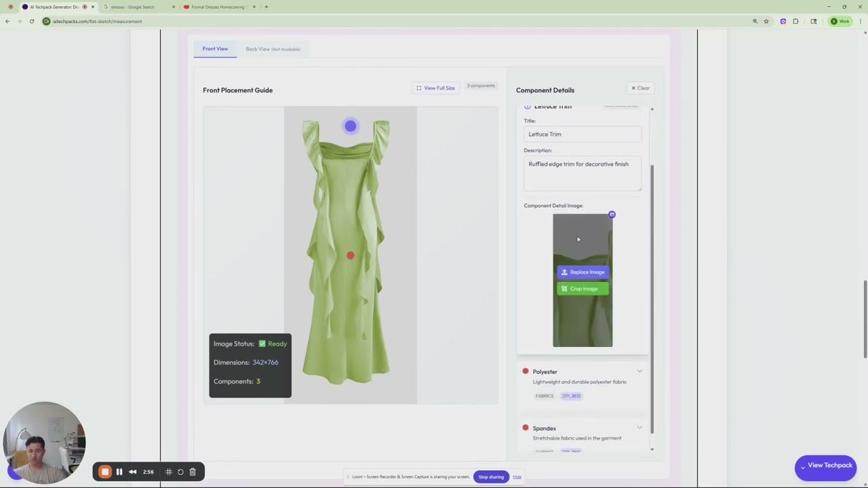This screenshot has width=868, height=488.
Task: Click the Spandex red color dot
Action: pyautogui.click(x=526, y=428)
